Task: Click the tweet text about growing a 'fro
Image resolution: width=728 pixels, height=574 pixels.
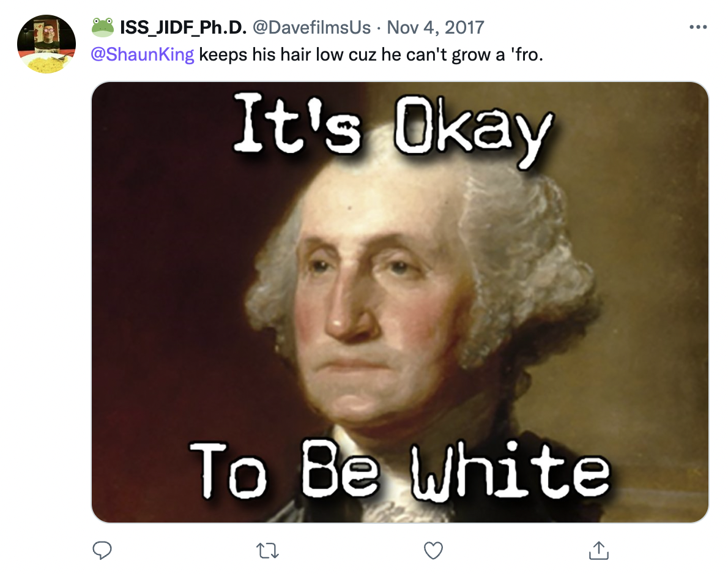Action: (x=371, y=55)
